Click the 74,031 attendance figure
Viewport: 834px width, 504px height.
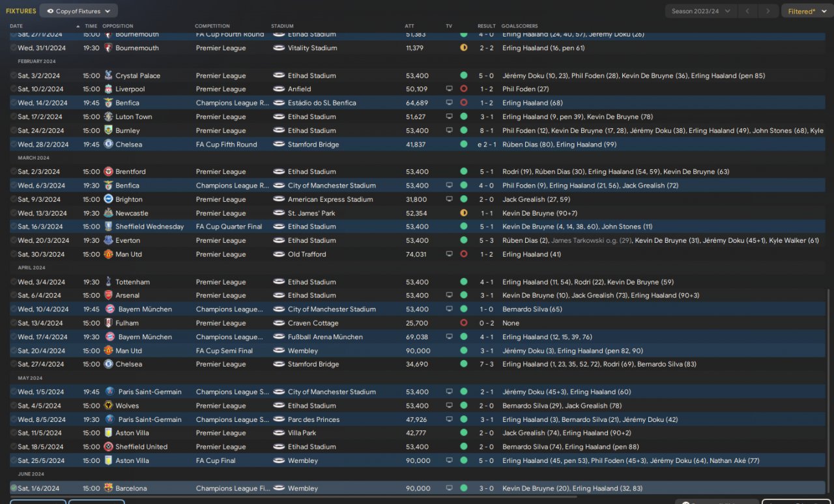(x=416, y=255)
